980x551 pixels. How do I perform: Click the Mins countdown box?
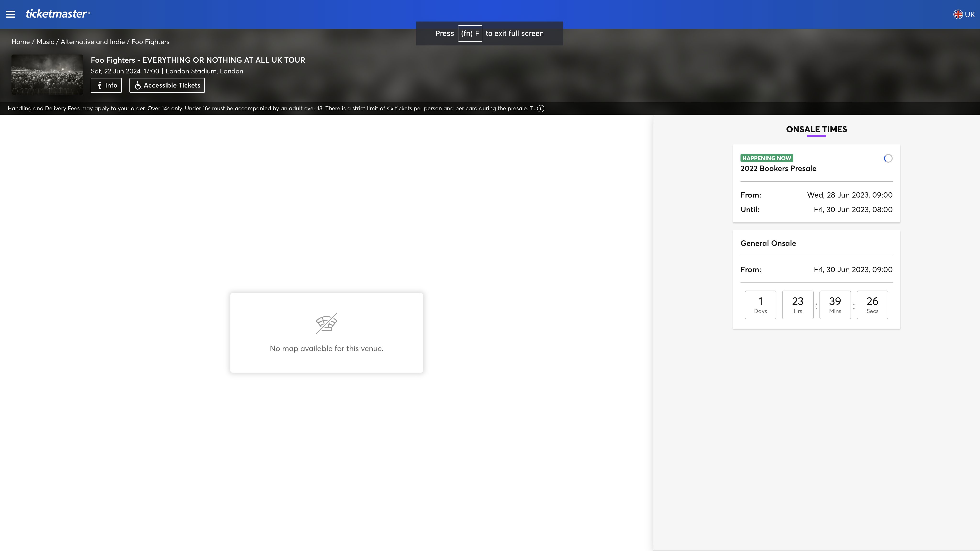pos(835,305)
